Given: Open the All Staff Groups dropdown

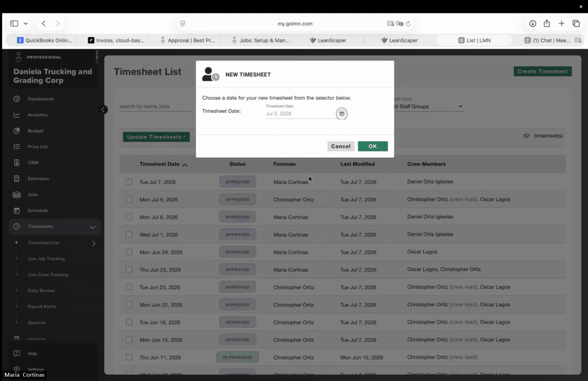Looking at the screenshot, I should pos(429,107).
